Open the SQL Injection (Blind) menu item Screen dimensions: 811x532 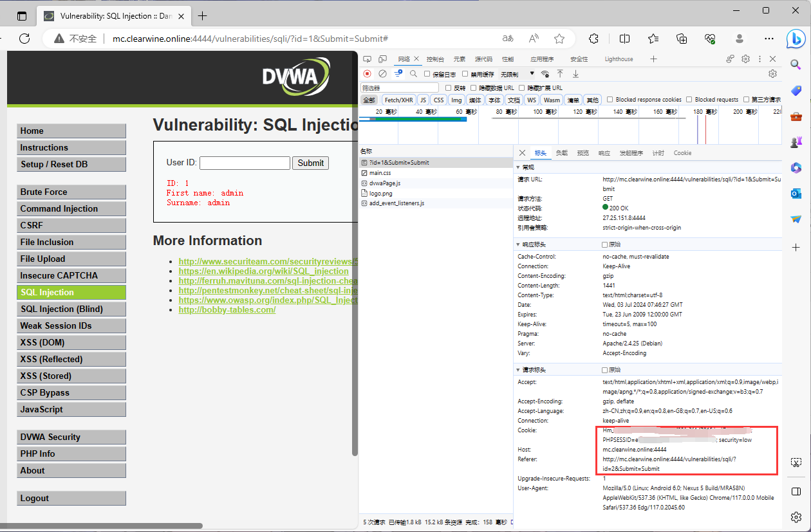pyautogui.click(x=71, y=309)
